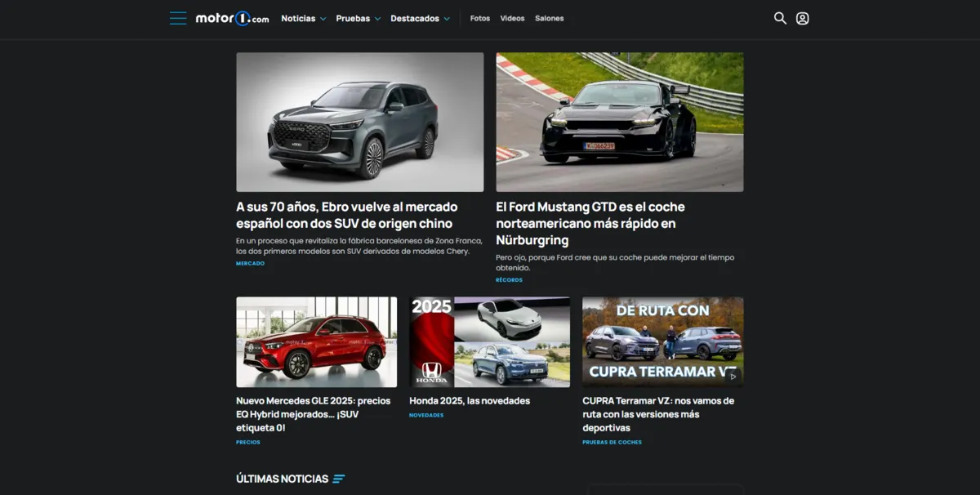
Task: Click the Últimas Noticias lines icon
Action: point(339,479)
